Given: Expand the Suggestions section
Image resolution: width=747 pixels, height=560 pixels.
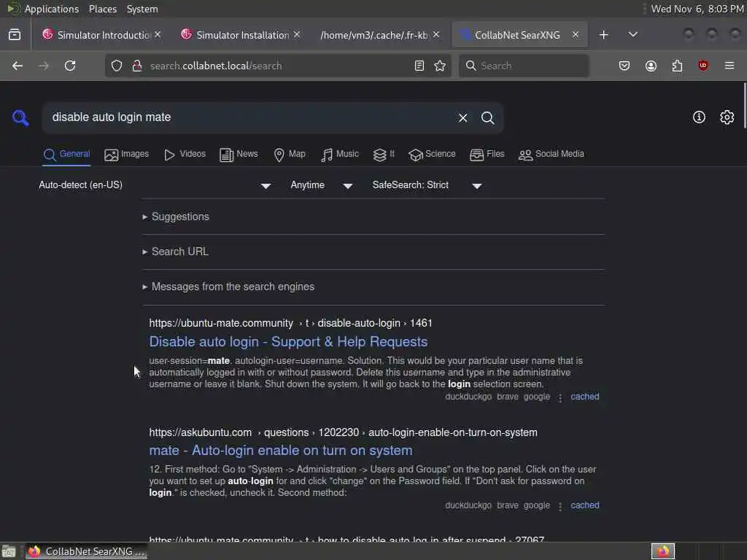Looking at the screenshot, I should click(176, 217).
